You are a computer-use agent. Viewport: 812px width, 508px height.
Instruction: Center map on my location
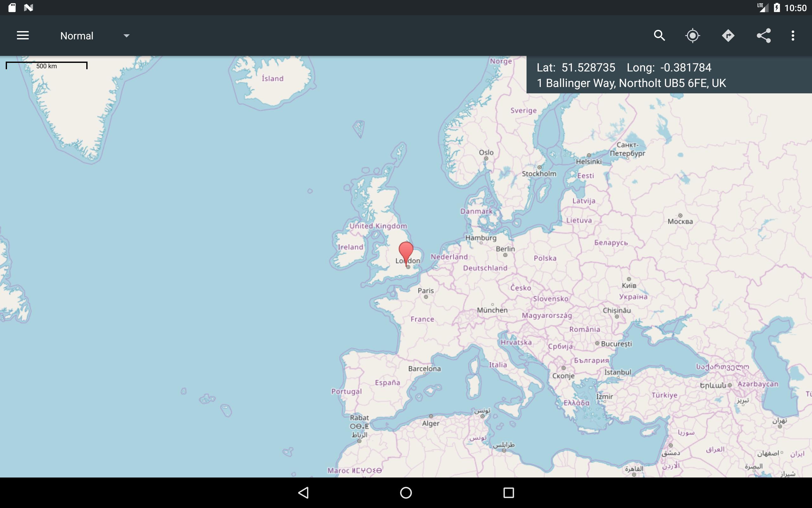[x=692, y=36]
